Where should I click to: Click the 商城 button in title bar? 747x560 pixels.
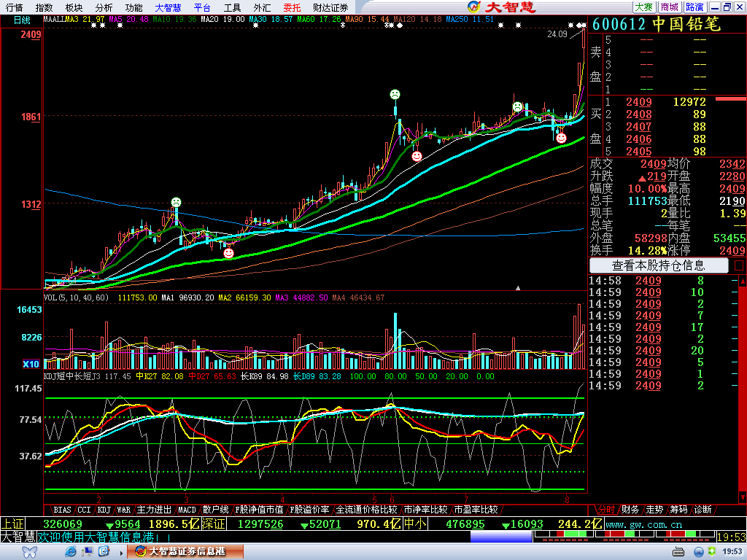670,7
